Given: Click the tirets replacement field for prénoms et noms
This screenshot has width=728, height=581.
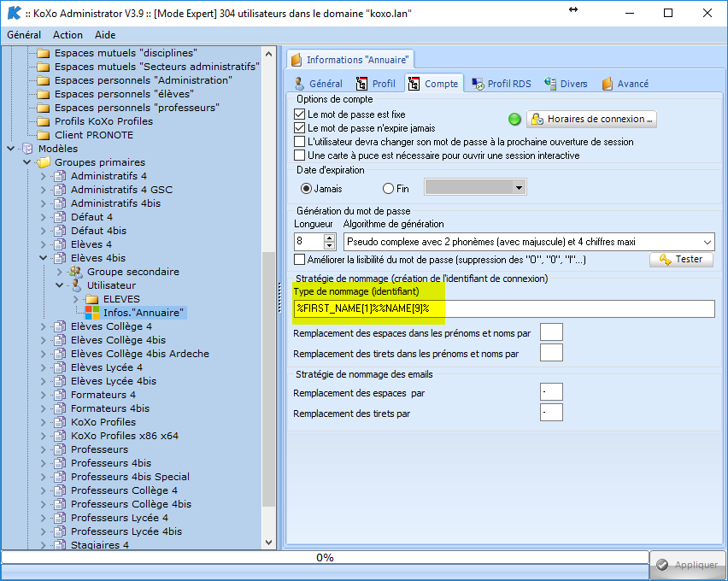Looking at the screenshot, I should (x=551, y=353).
